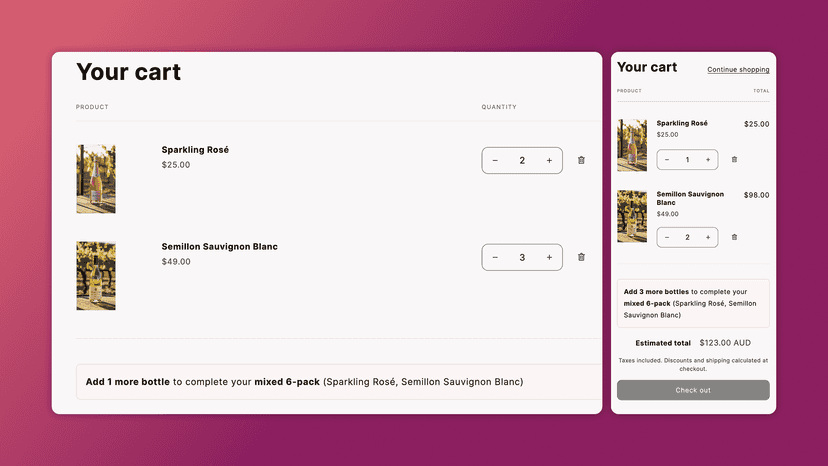Screen dimensions: 828x466
Task: Edit quantity field showing 3 in large cart
Action: pos(522,257)
